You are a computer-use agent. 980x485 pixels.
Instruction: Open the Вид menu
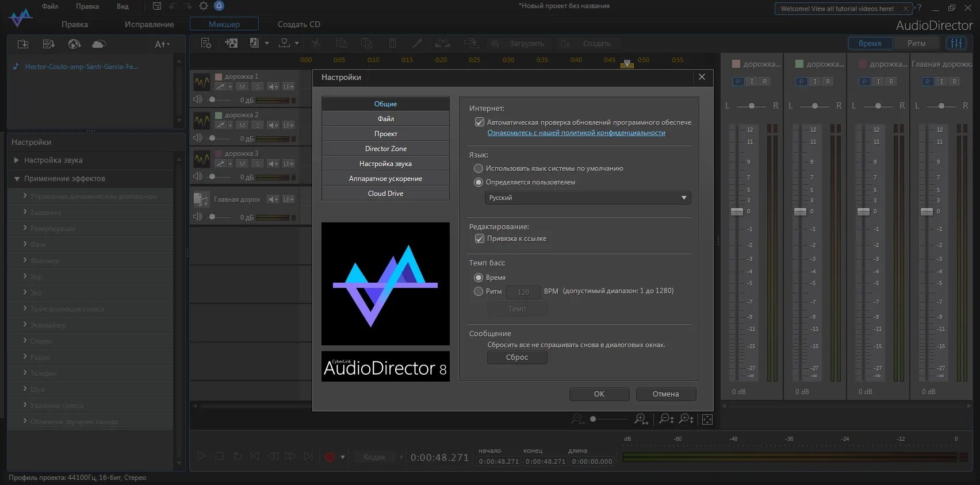click(x=122, y=6)
